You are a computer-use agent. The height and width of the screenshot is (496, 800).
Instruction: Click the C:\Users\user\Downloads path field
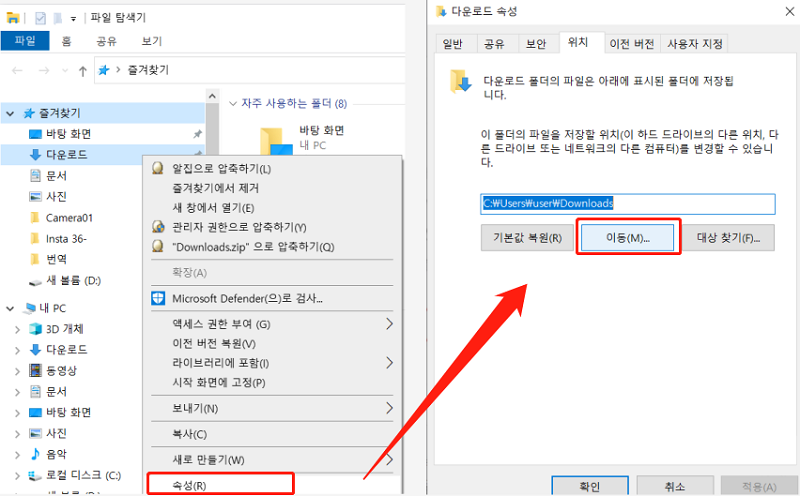pyautogui.click(x=628, y=204)
